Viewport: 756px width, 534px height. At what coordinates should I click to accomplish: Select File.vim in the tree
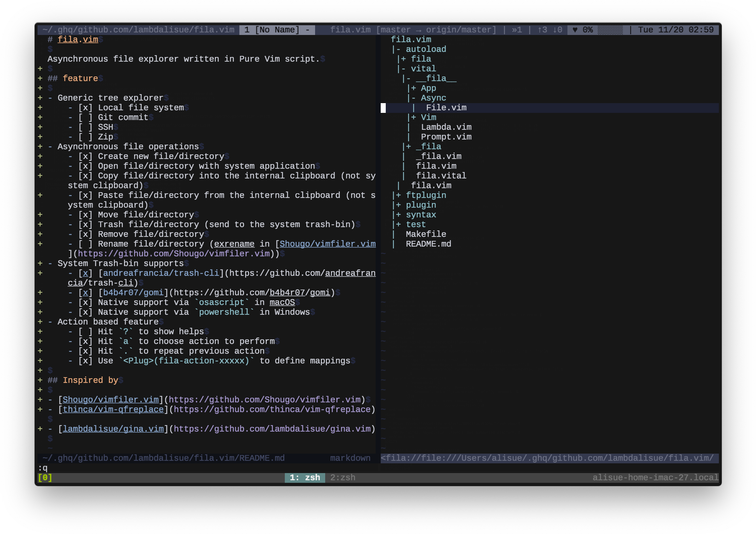446,107
